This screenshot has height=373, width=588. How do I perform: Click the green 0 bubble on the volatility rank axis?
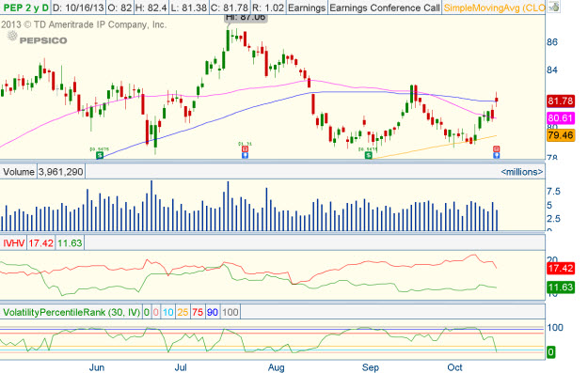click(550, 352)
